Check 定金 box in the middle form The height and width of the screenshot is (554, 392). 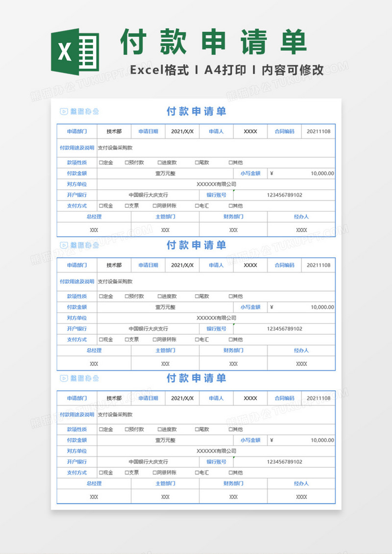[x=101, y=297]
